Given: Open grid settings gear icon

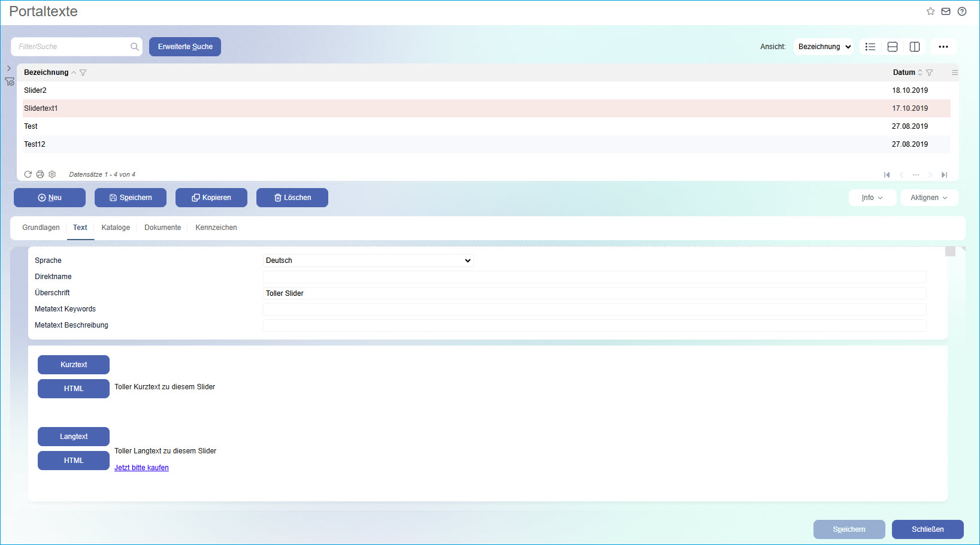Looking at the screenshot, I should pos(52,174).
